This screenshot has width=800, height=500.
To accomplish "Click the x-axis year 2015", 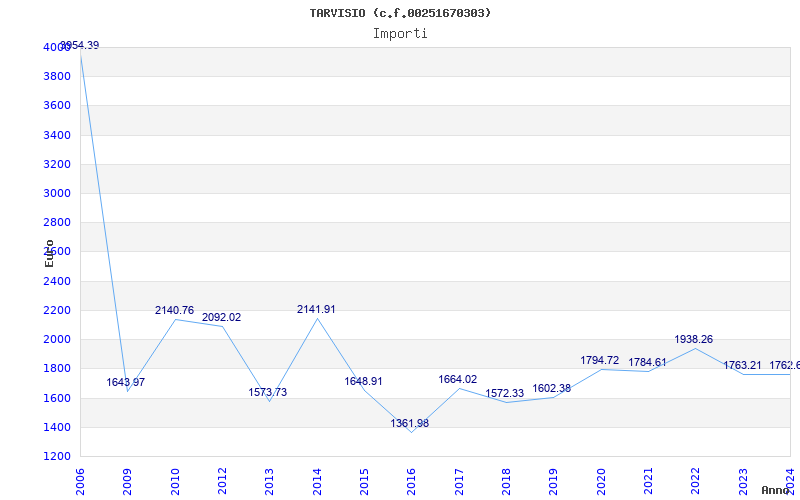I will (x=364, y=482).
